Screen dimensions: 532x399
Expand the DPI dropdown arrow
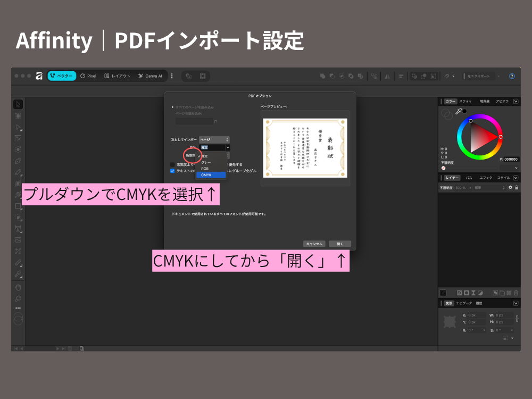tap(228, 147)
